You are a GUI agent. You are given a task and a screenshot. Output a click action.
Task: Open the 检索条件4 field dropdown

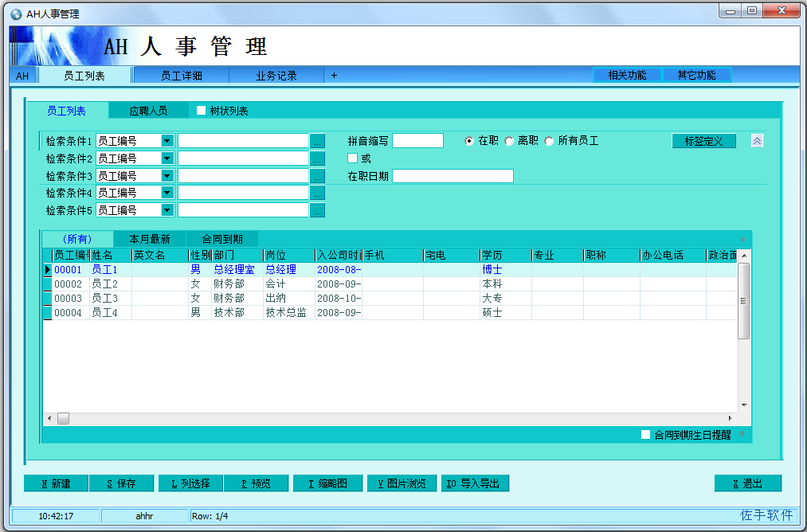(x=167, y=194)
